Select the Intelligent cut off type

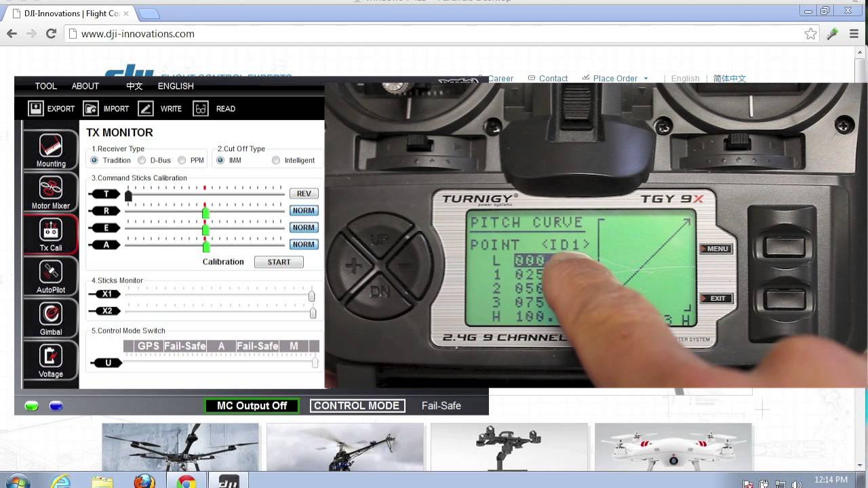[x=276, y=160]
